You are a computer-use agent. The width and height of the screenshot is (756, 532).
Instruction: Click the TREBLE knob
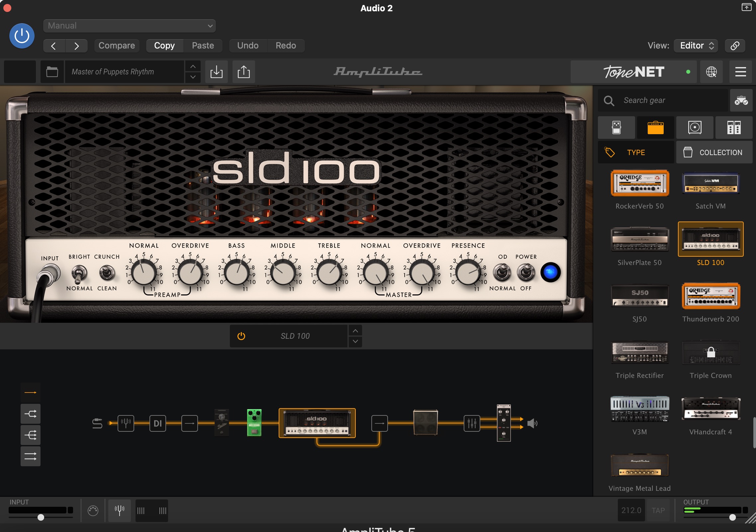(329, 273)
